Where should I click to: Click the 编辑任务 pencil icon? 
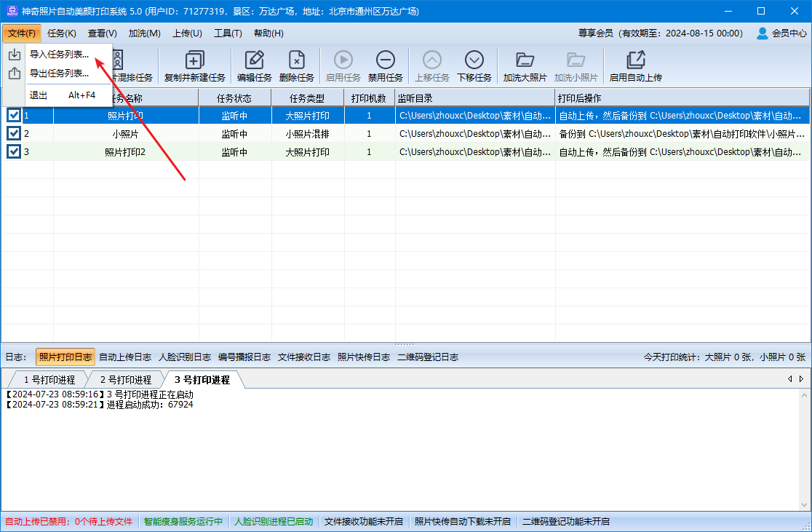tap(254, 60)
